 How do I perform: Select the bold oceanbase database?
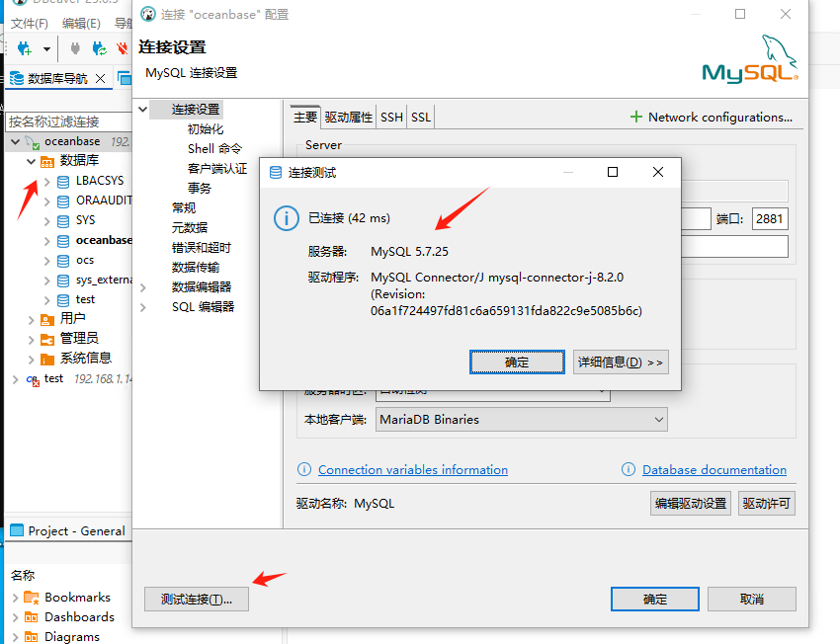pyautogui.click(x=104, y=240)
